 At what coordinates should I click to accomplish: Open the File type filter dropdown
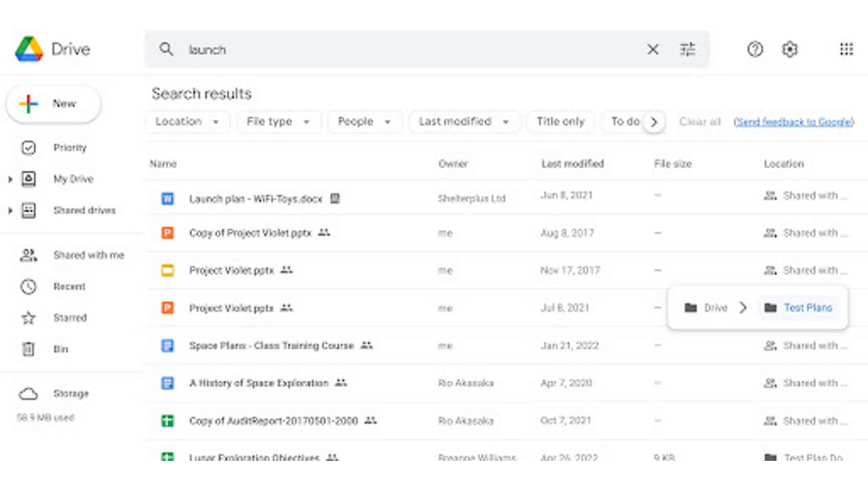tap(279, 121)
